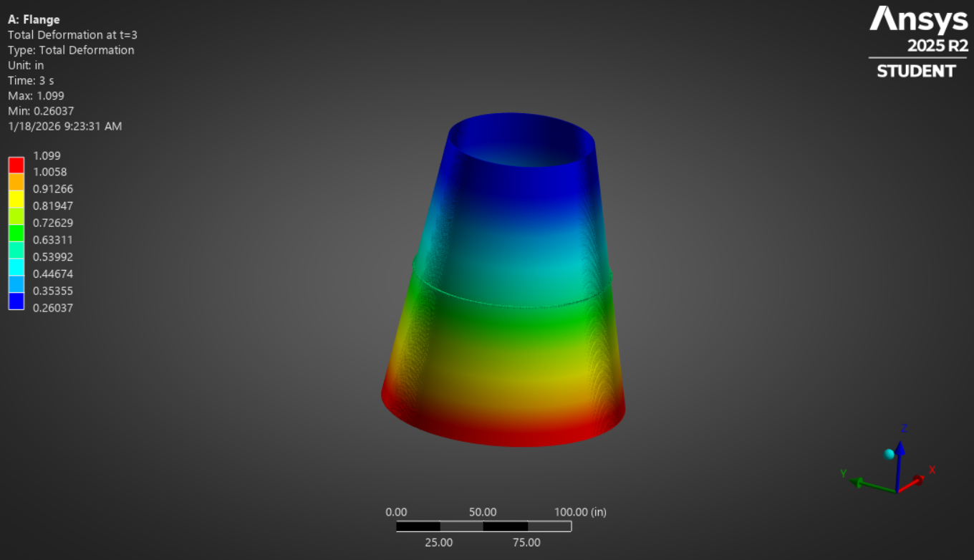974x560 pixels.
Task: Click the STUDENT label under the logo
Action: click(x=916, y=71)
